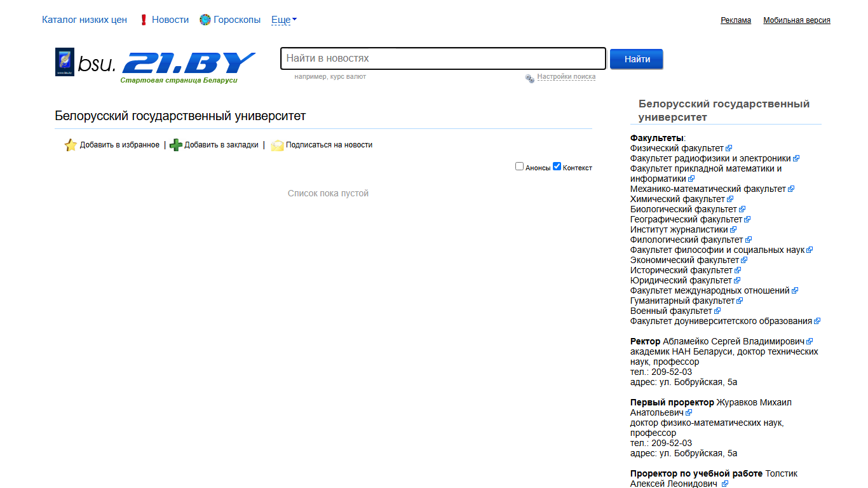Go to Новости section
The image size is (868, 488).
pyautogui.click(x=170, y=20)
